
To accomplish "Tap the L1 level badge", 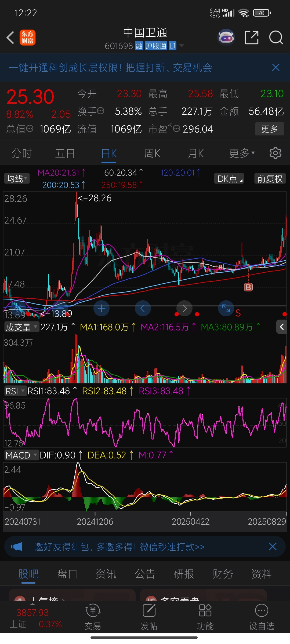I will 172,46.
